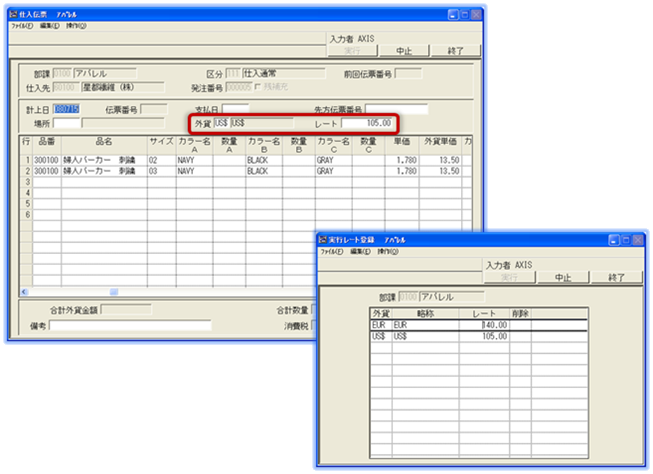653x474 pixels.
Task: Close the 実行レート登録 window
Action: [x=636, y=241]
